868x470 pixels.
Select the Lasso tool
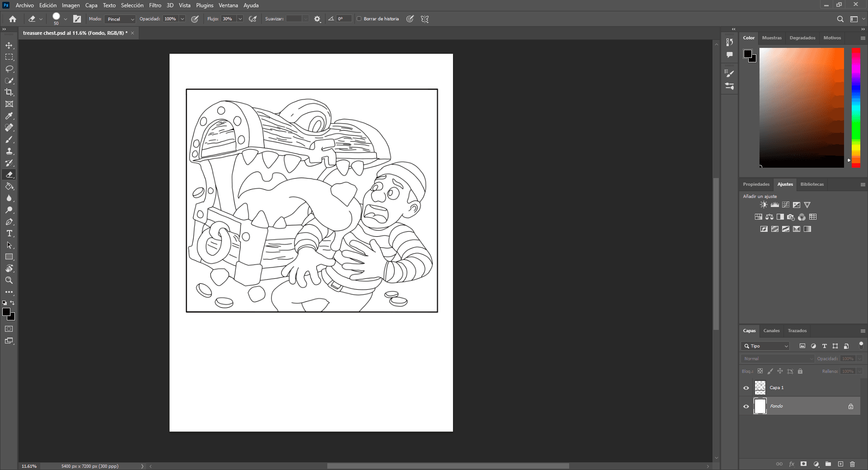[x=9, y=69]
